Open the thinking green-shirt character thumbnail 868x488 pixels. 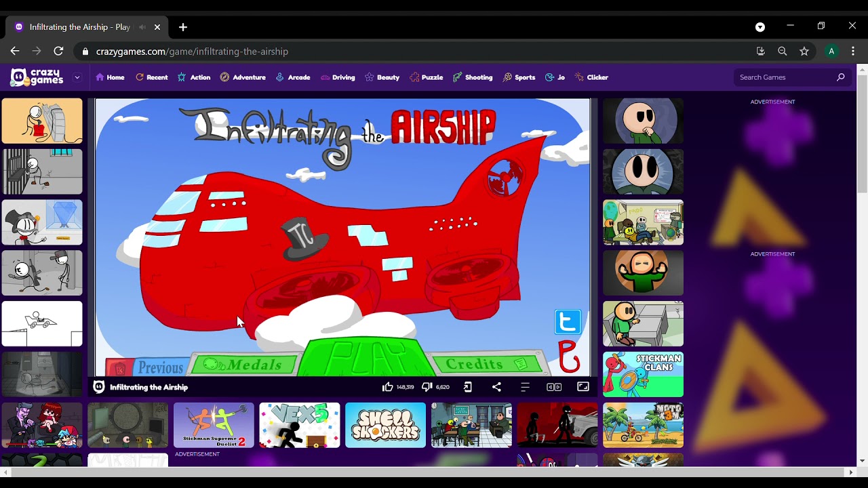(643, 121)
